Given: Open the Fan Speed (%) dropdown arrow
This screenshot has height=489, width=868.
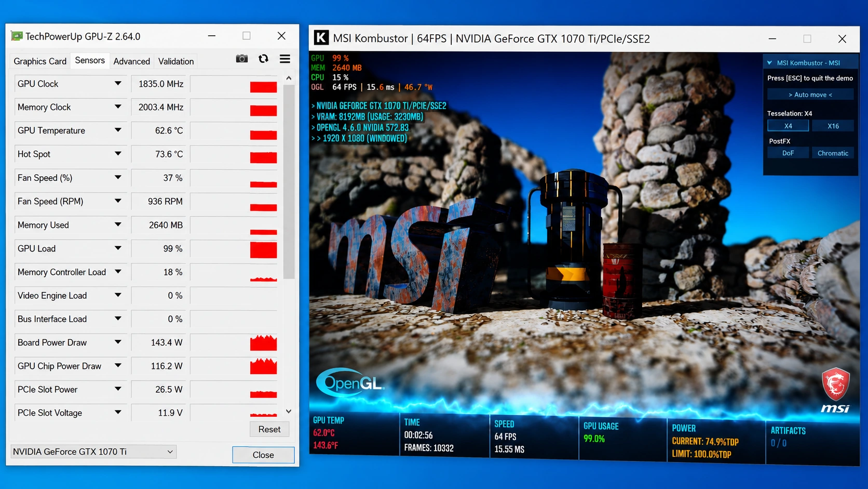Looking at the screenshot, I should tap(118, 178).
